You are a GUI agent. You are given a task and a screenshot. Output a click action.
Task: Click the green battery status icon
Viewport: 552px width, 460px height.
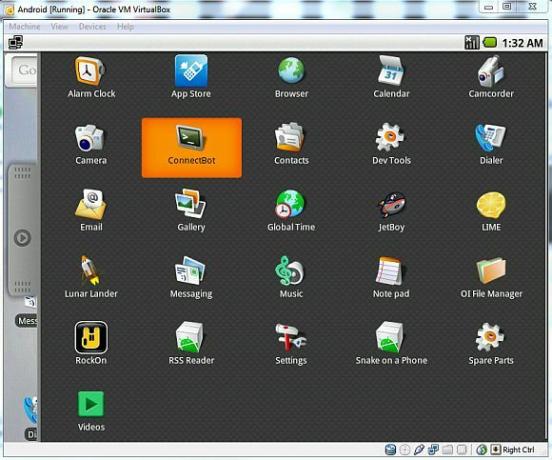(x=490, y=43)
